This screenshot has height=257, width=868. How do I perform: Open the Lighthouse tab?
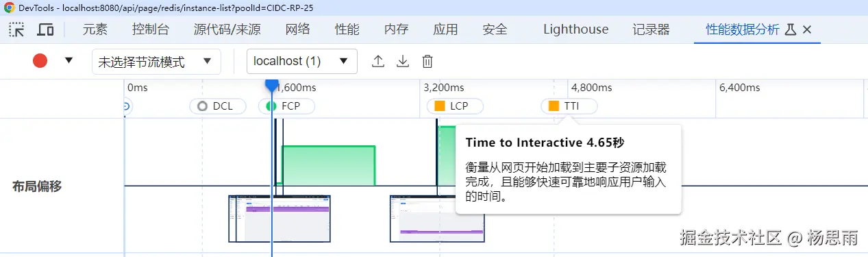575,29
